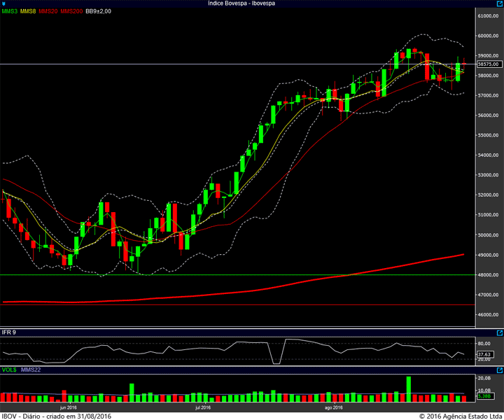The width and height of the screenshot is (504, 420).
Task: Maximize the IFR 9 indicator panel
Action: pos(500,333)
